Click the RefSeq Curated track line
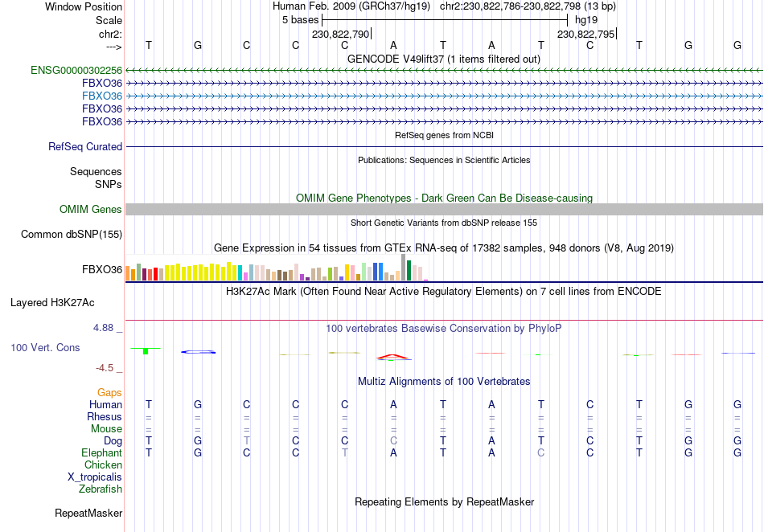 (x=444, y=146)
